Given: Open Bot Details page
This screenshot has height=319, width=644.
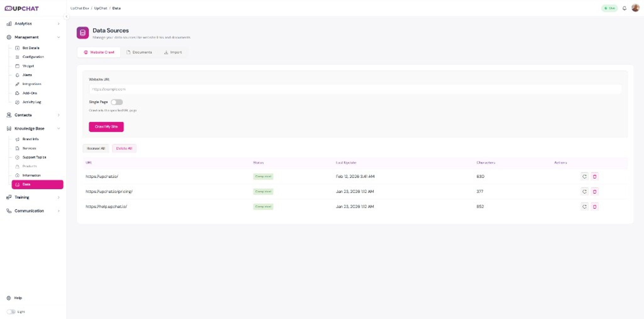Looking at the screenshot, I should pos(31,48).
